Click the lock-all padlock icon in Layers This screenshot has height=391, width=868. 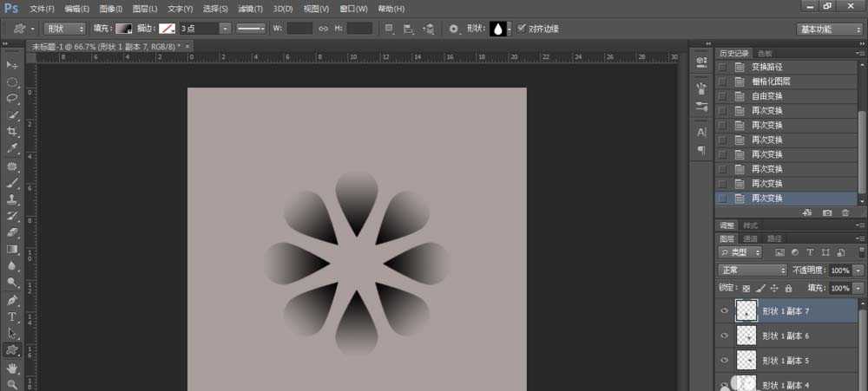click(788, 288)
